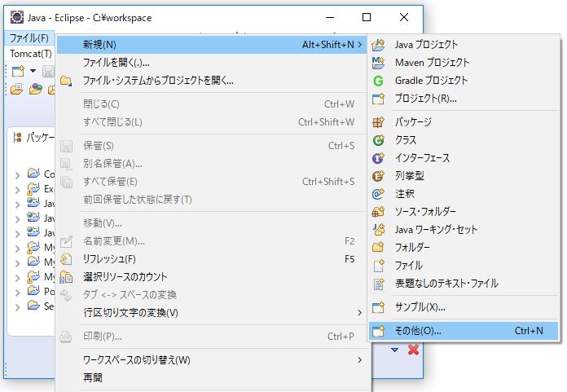This screenshot has width=567, height=392.
Task: Click the リフレッシュ refresh icon
Action: (67, 259)
